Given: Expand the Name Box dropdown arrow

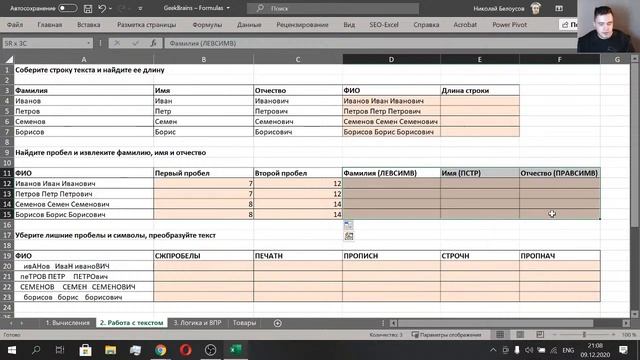Looking at the screenshot, I should (x=89, y=43).
